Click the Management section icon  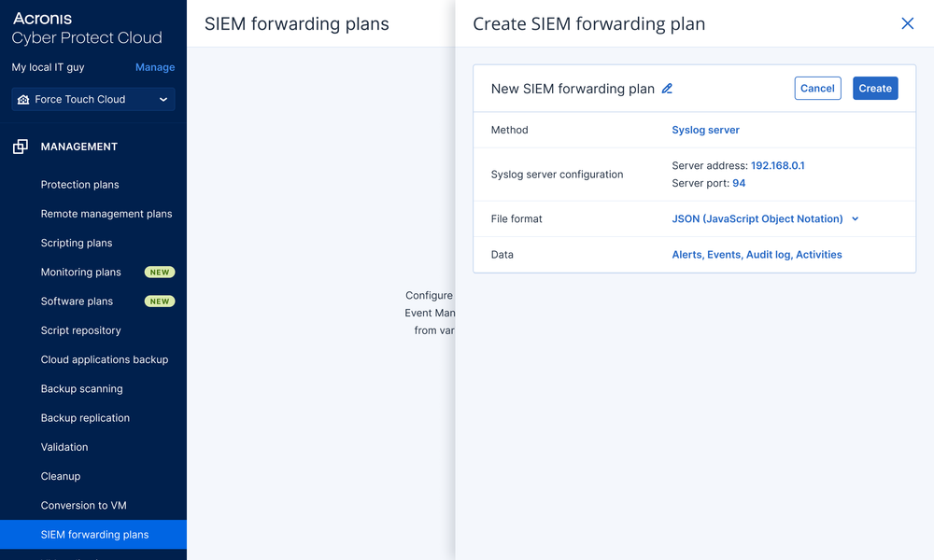tap(21, 147)
